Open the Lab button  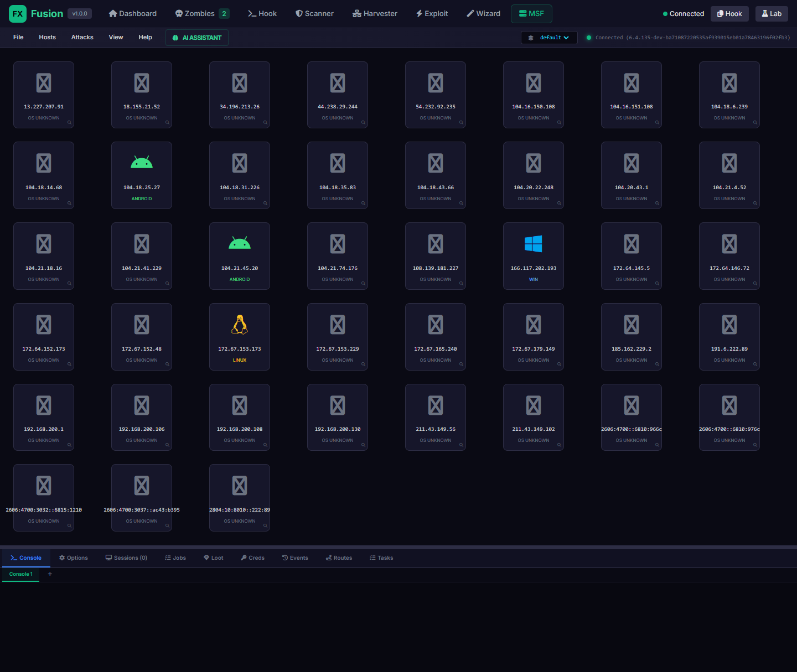click(772, 14)
